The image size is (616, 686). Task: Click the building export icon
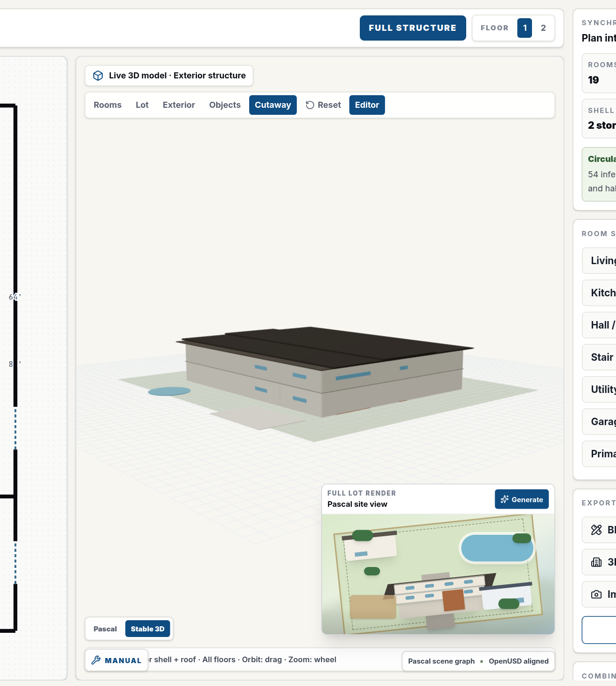[x=596, y=562]
